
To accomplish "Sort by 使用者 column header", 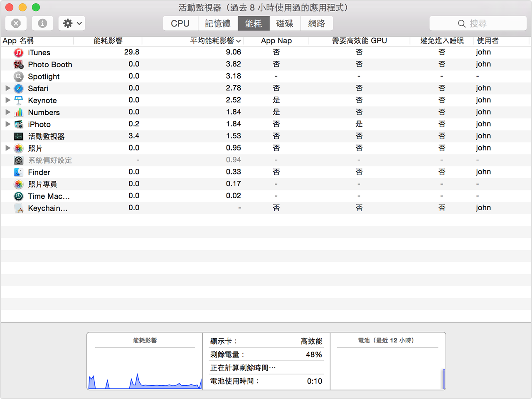I will (502, 41).
